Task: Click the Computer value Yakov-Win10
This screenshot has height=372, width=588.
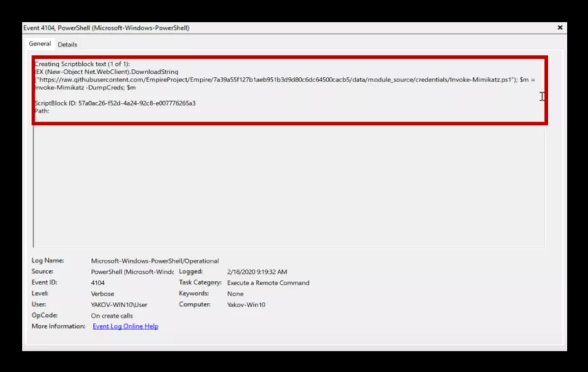Action: click(246, 304)
